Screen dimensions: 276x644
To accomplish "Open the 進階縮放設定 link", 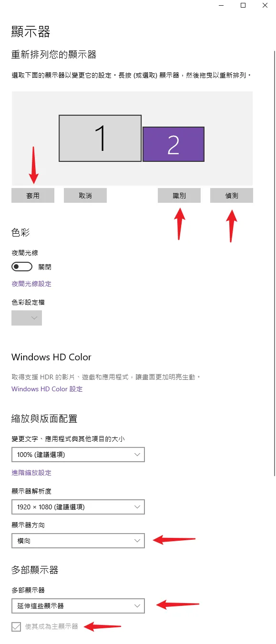I will click(x=31, y=473).
